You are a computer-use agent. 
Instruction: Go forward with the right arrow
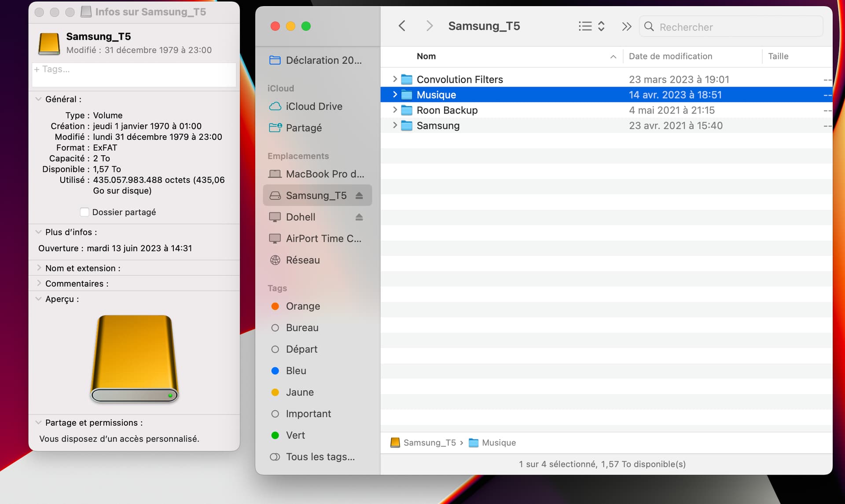430,26
